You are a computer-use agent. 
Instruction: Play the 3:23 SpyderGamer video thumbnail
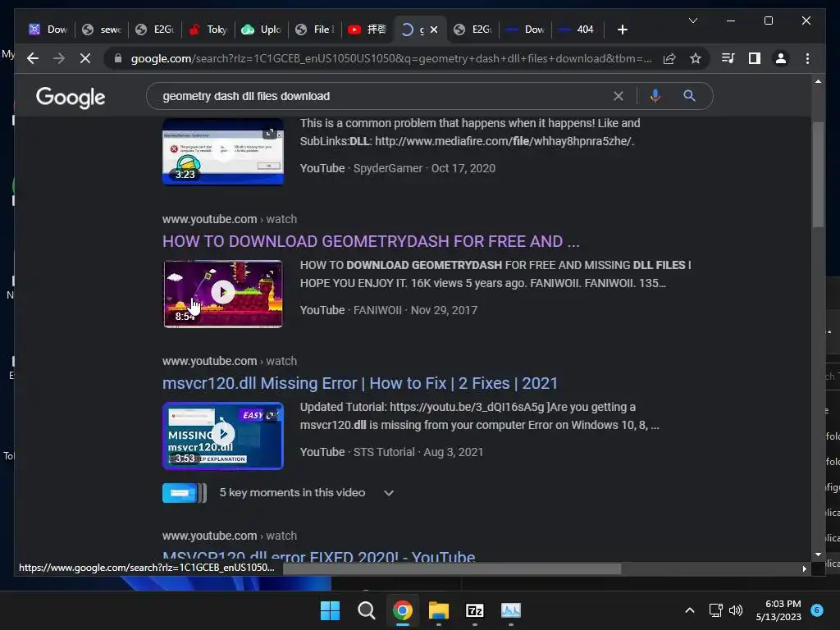point(223,152)
